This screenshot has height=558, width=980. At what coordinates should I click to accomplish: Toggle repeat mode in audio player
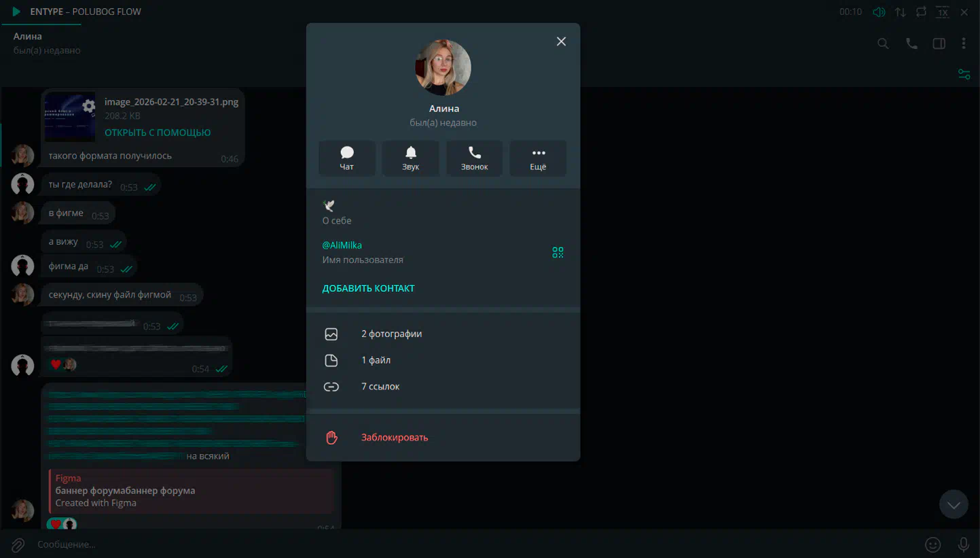click(x=921, y=12)
